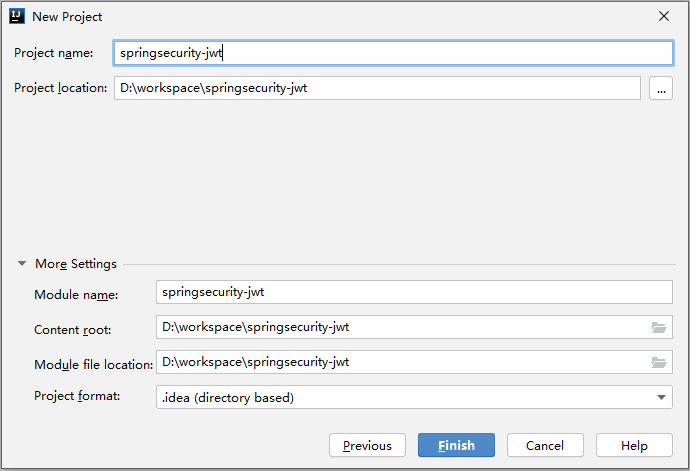The width and height of the screenshot is (690, 471).
Task: Click into the Project location field
Action: [x=377, y=88]
